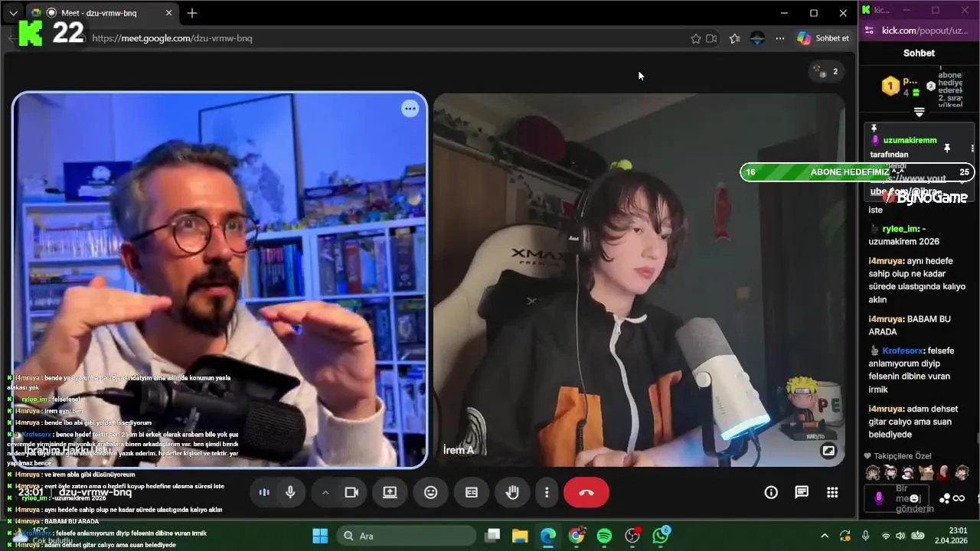Open pinned message three-dot options
Image resolution: width=980 pixels, height=551 pixels.
click(972, 148)
